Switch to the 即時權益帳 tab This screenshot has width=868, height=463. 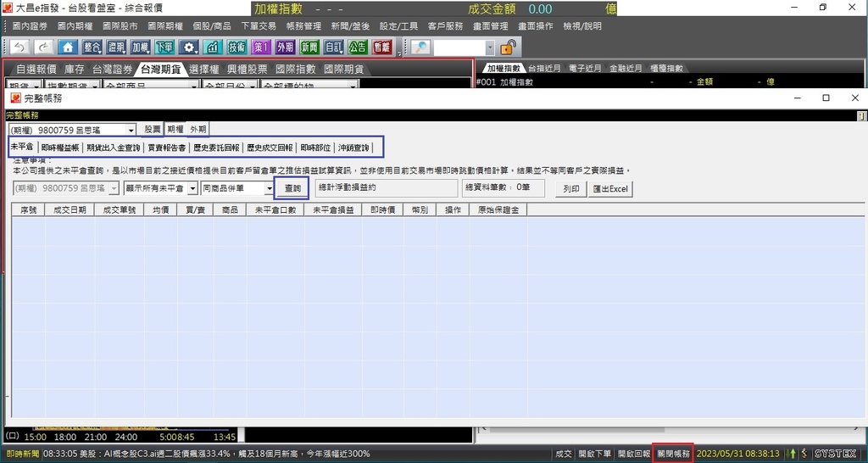(x=60, y=148)
